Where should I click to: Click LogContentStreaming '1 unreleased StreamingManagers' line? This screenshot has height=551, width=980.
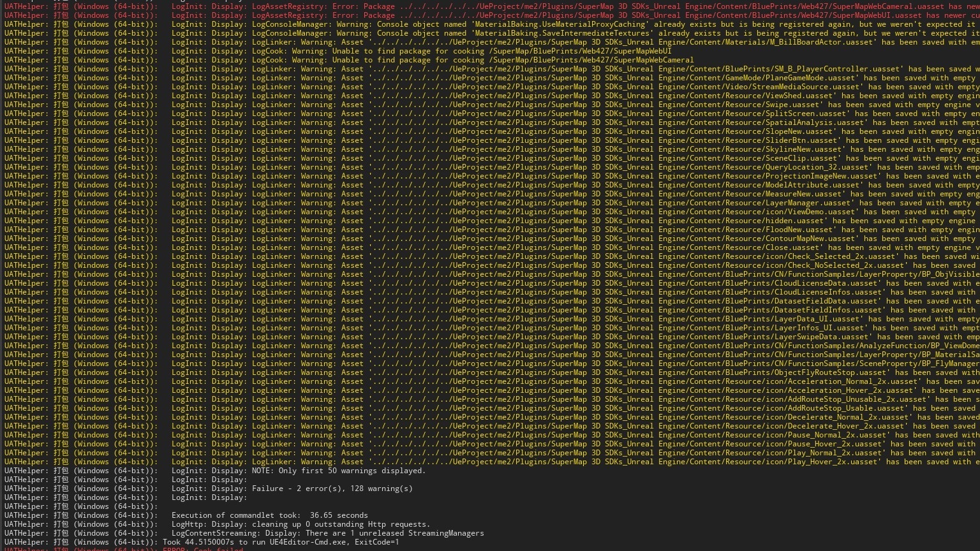coord(244,533)
